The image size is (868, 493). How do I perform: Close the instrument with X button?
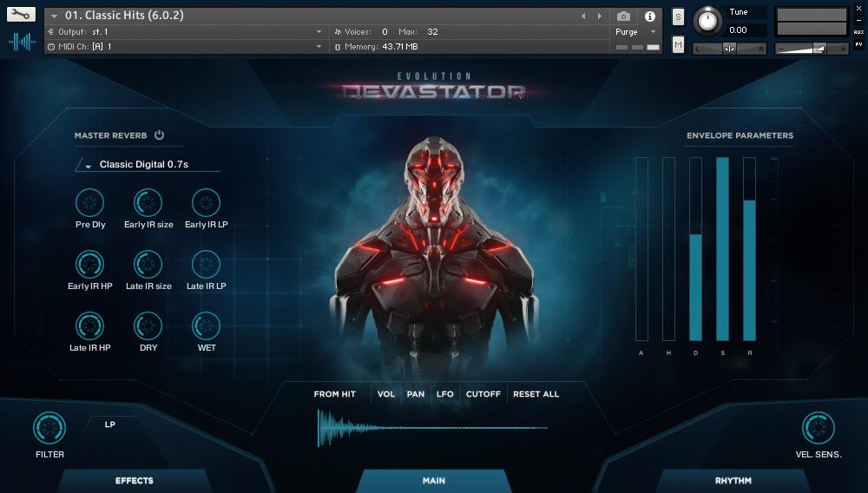click(x=858, y=9)
